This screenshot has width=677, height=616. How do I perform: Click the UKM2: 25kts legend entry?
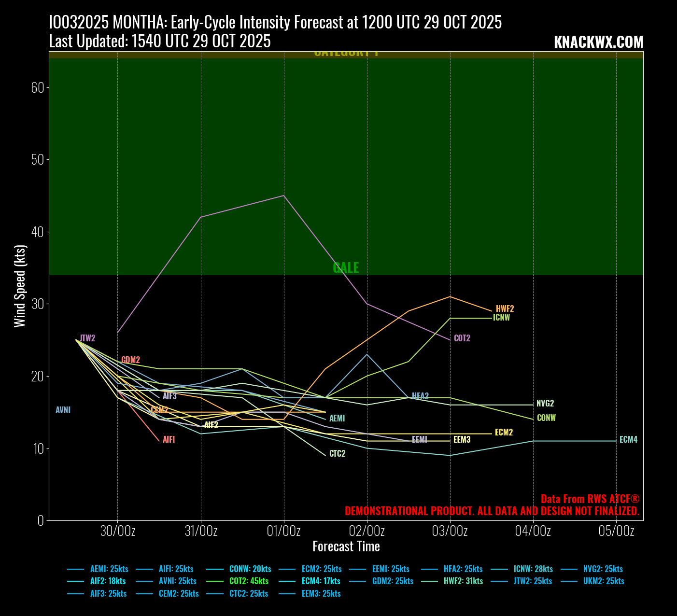tap(603, 581)
